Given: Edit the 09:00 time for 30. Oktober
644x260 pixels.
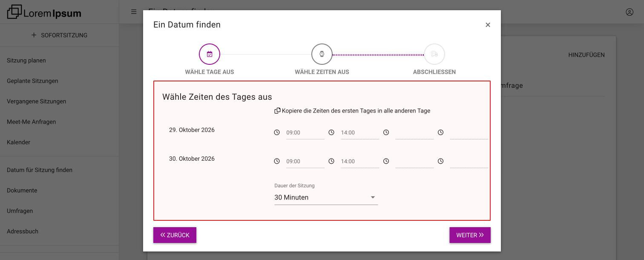Looking at the screenshot, I should 305,161.
